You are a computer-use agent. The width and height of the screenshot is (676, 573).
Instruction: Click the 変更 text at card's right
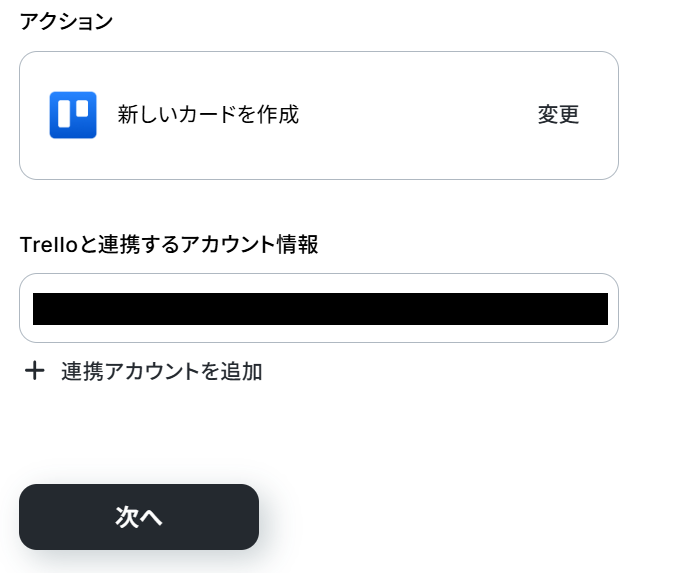click(x=558, y=115)
